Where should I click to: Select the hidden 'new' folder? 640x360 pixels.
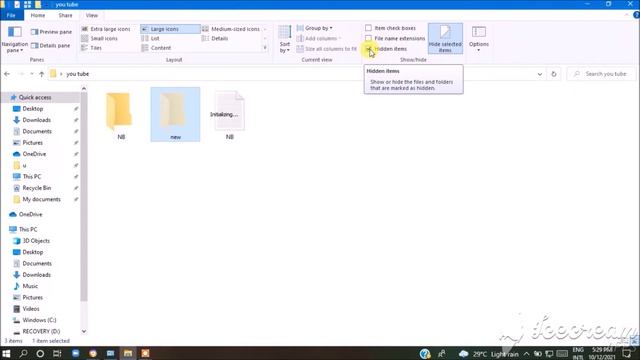(176, 115)
